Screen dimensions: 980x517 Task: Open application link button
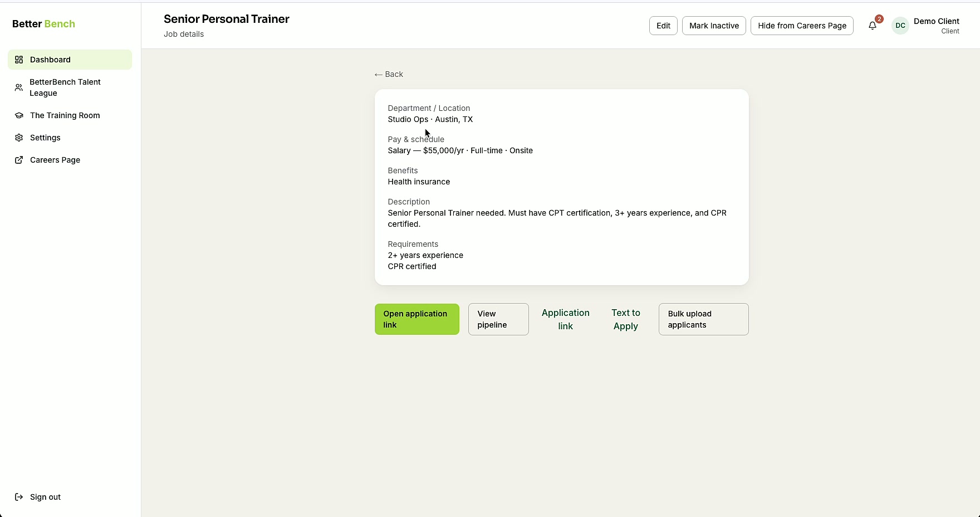coord(417,319)
